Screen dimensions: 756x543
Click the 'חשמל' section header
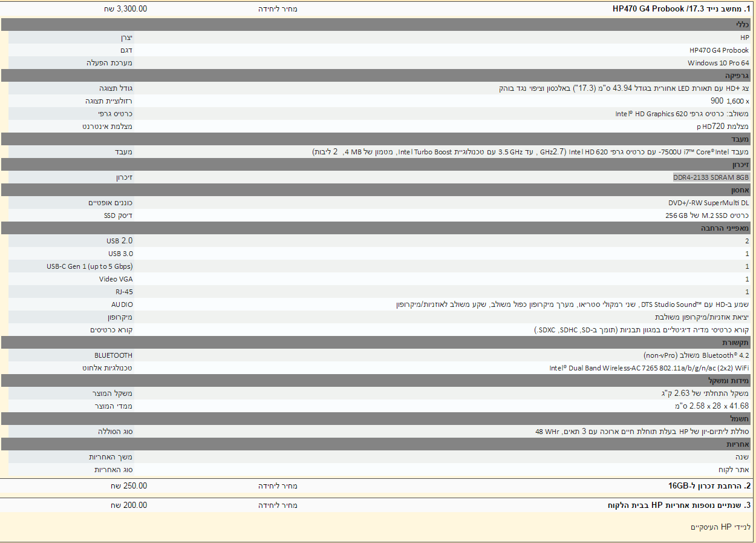point(376,418)
